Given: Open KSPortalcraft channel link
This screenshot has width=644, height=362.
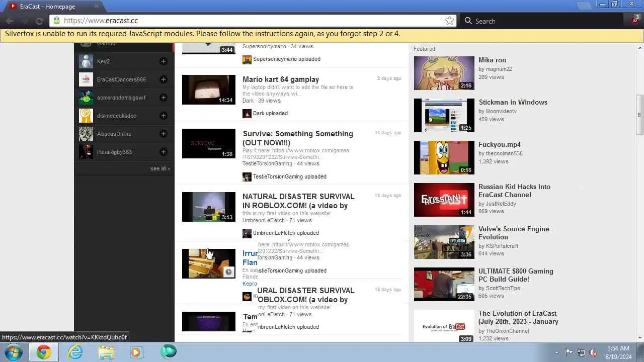Looking at the screenshot, I should (x=502, y=246).
